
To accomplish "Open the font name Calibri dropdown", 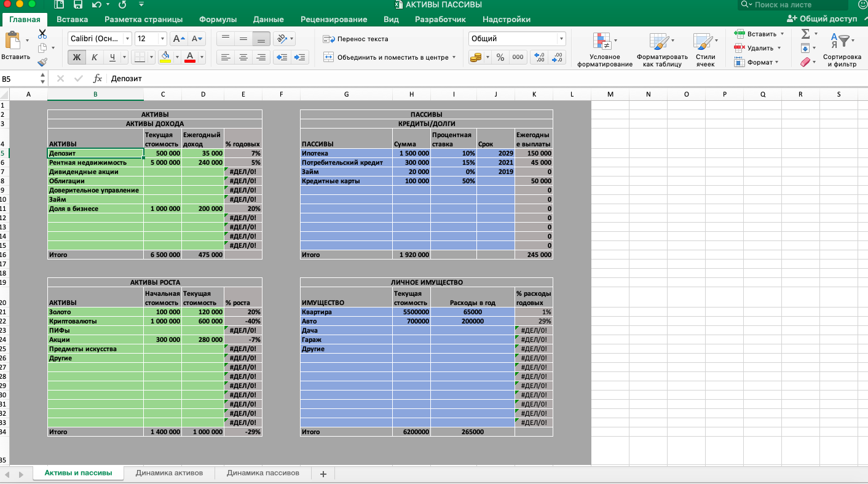I will 128,39.
